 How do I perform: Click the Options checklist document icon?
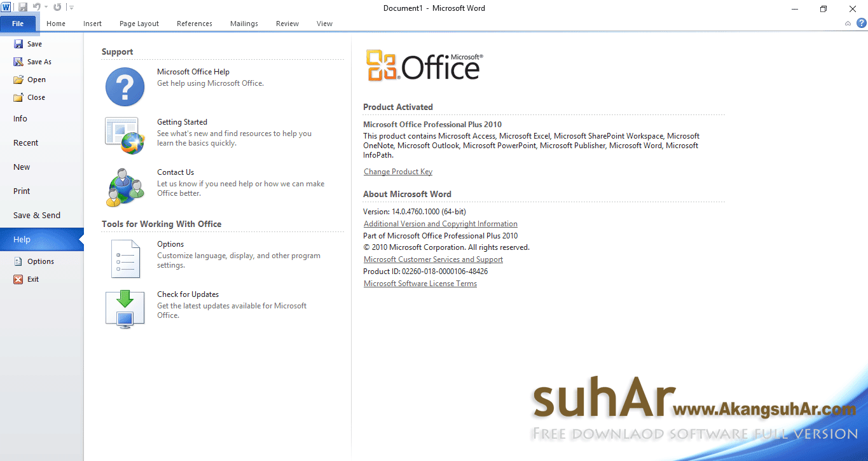coord(125,258)
